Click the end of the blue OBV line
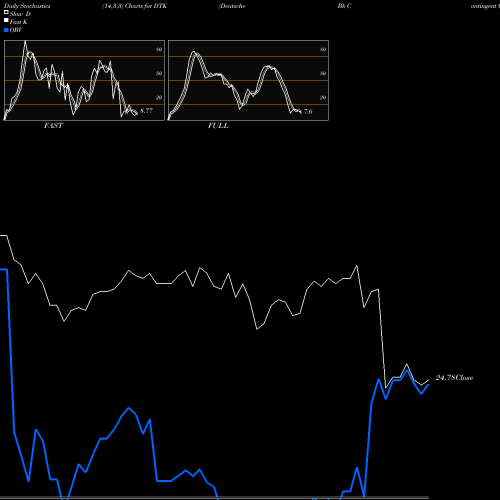The width and height of the screenshot is (500, 500). (428, 385)
